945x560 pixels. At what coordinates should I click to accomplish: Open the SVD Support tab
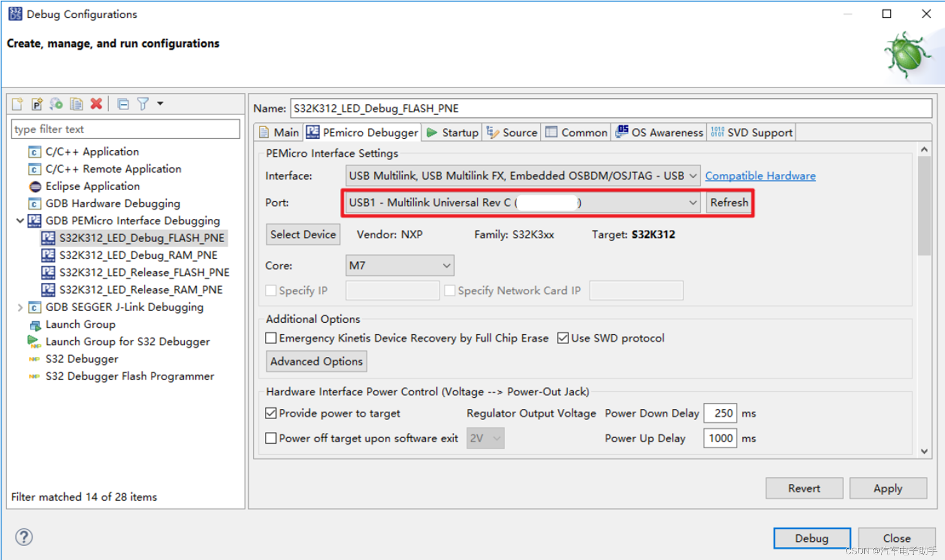click(x=752, y=133)
